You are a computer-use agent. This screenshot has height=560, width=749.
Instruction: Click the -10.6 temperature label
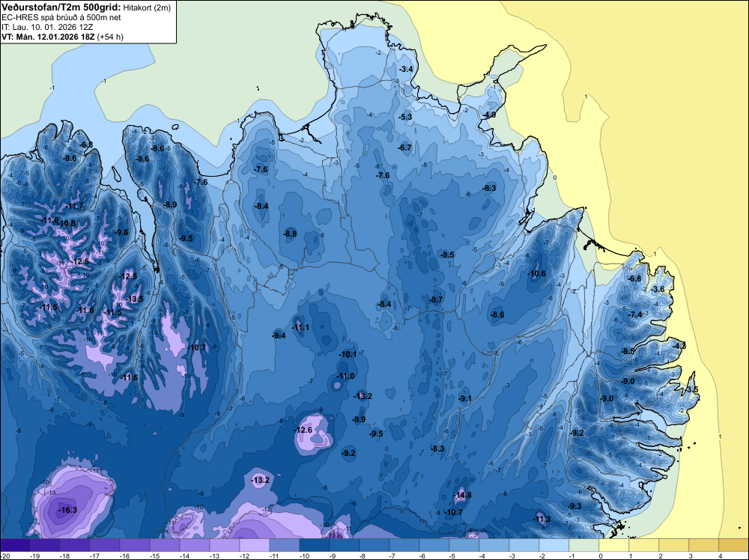click(x=536, y=273)
